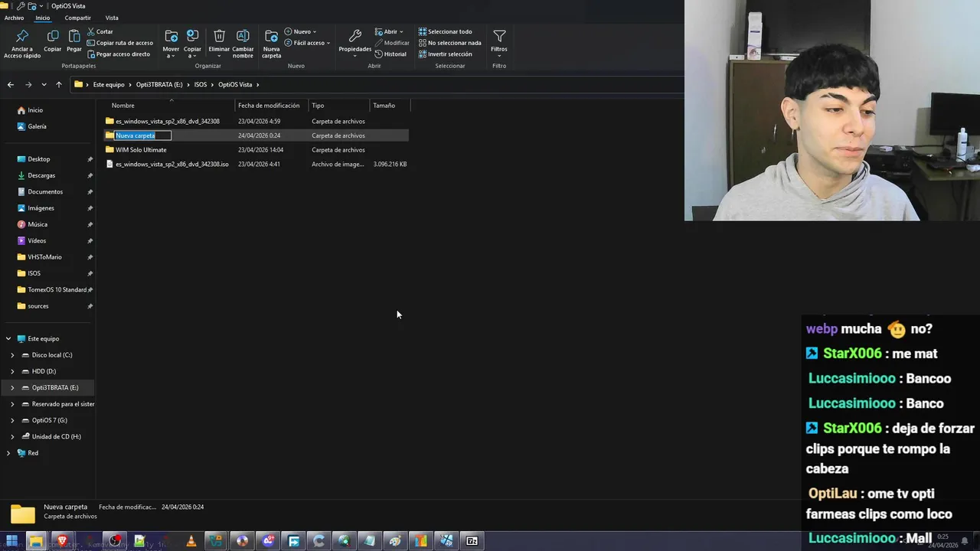Click Cambiar nombre rename button

(243, 44)
